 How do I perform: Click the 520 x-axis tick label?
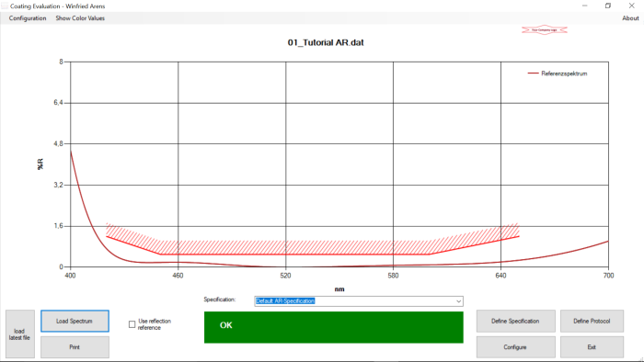click(x=285, y=276)
